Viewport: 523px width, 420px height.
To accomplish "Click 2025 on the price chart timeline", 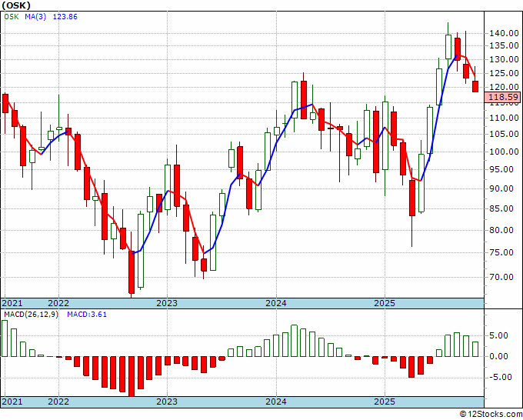I will [385, 303].
